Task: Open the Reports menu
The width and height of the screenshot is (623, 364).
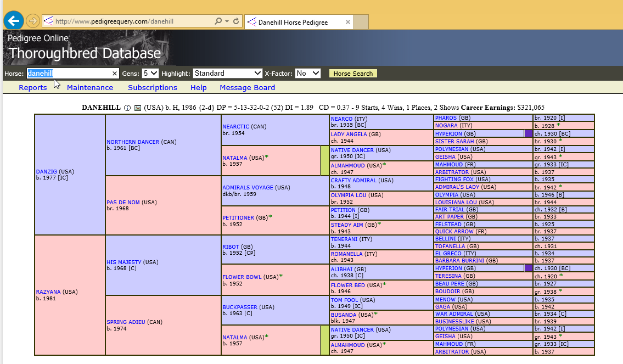Action: (33, 88)
